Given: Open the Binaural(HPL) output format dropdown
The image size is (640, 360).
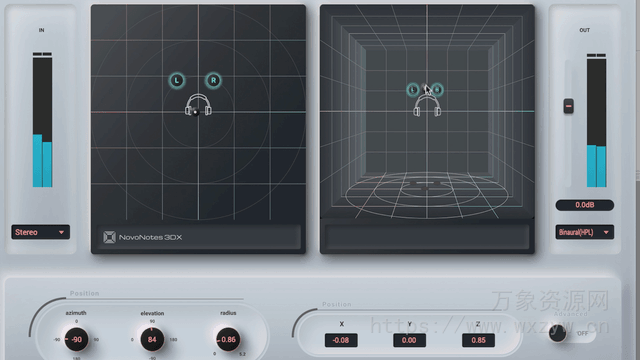Looking at the screenshot, I should point(584,232).
